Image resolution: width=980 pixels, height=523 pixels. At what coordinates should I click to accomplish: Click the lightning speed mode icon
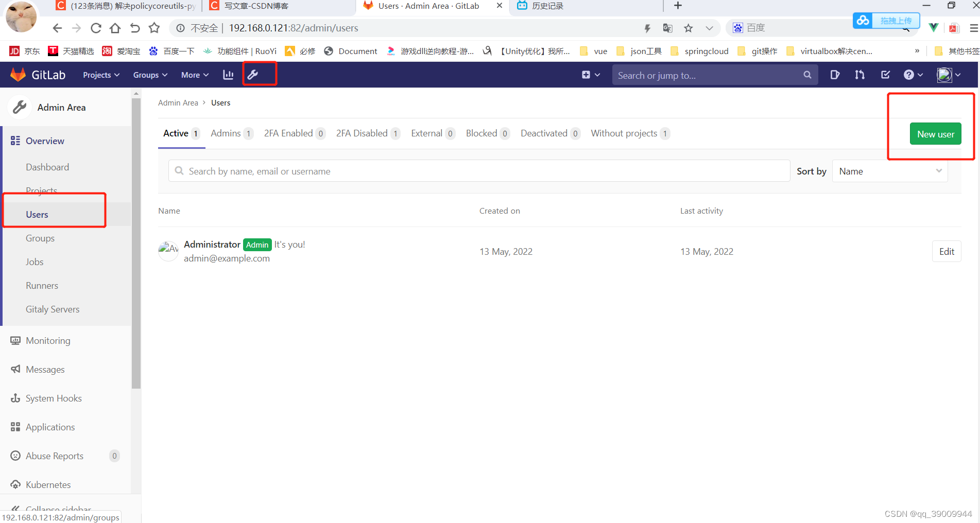click(x=647, y=28)
